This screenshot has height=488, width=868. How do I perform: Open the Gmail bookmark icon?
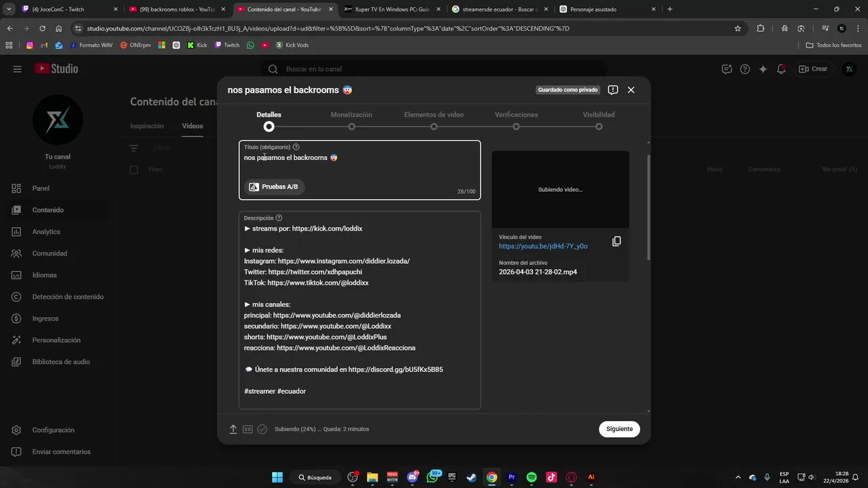45,45
